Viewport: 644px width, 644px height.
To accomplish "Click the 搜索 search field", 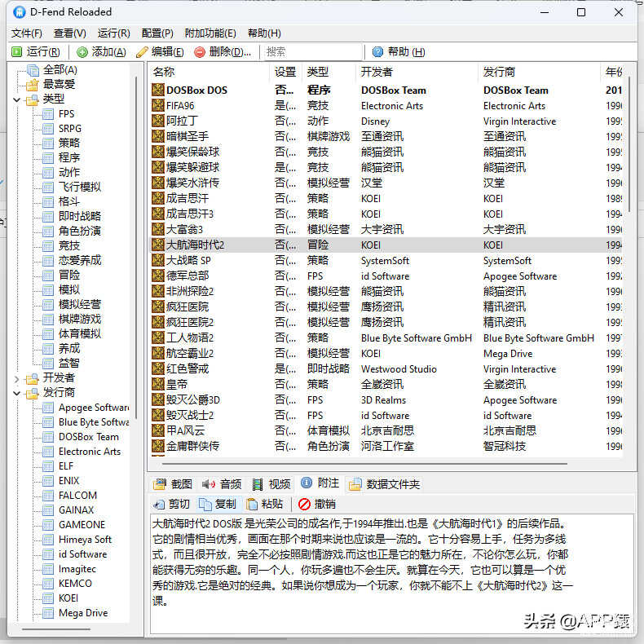I will tap(313, 51).
